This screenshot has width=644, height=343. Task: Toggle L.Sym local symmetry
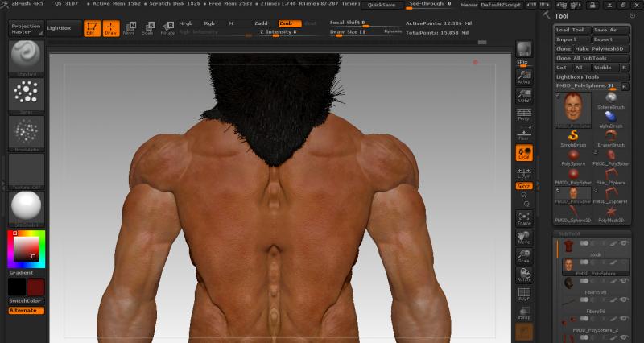click(524, 172)
